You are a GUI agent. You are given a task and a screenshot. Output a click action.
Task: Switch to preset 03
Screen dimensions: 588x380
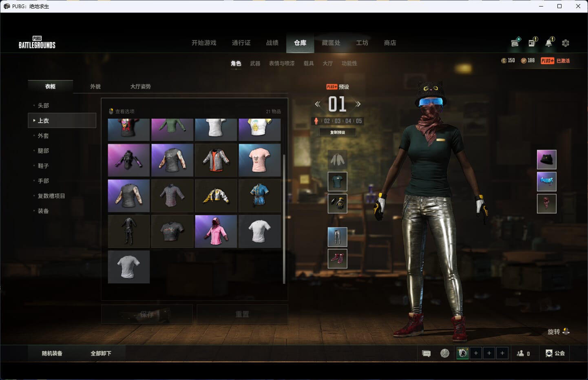click(x=338, y=121)
